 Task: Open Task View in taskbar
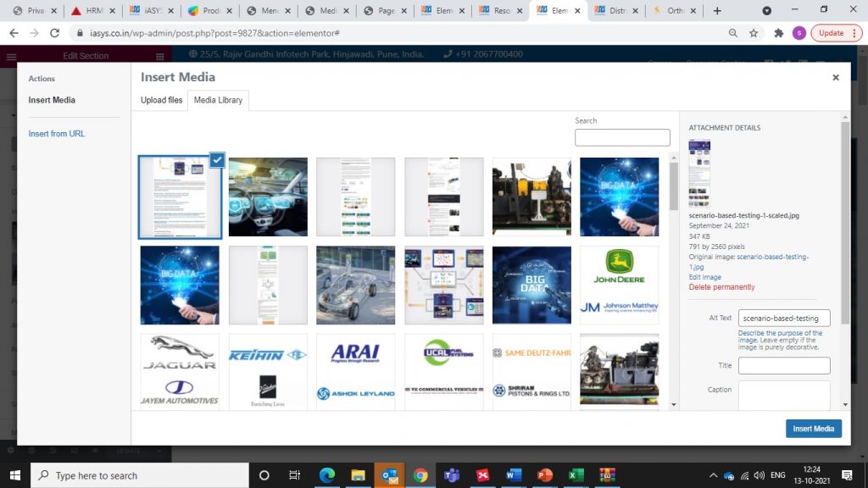[x=294, y=475]
